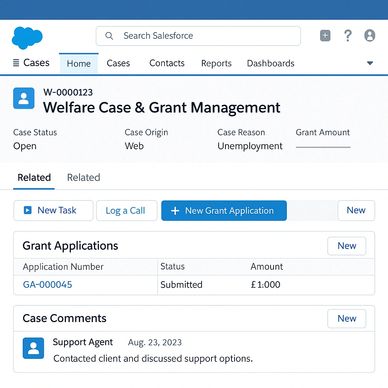Click the New Task play icon

(28, 210)
